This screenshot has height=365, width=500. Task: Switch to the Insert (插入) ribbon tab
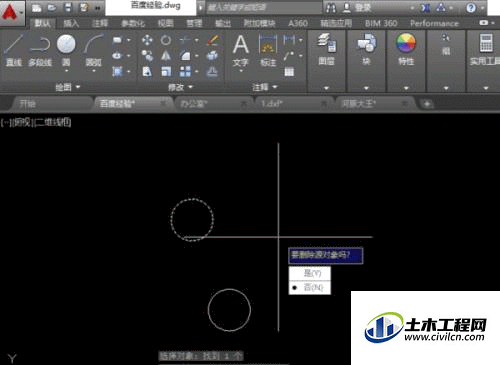point(71,23)
